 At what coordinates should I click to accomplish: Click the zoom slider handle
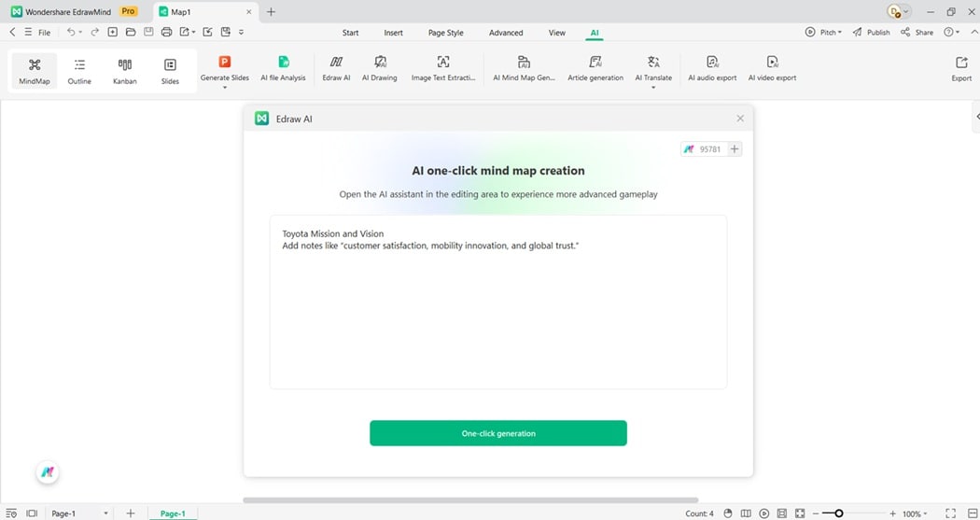point(839,513)
